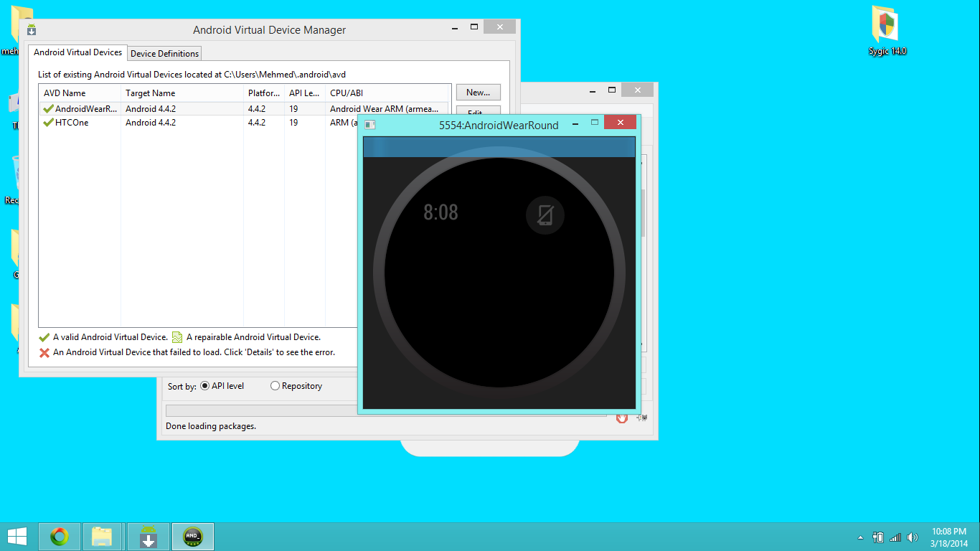Click the phone disconnected icon on watch face

545,215
